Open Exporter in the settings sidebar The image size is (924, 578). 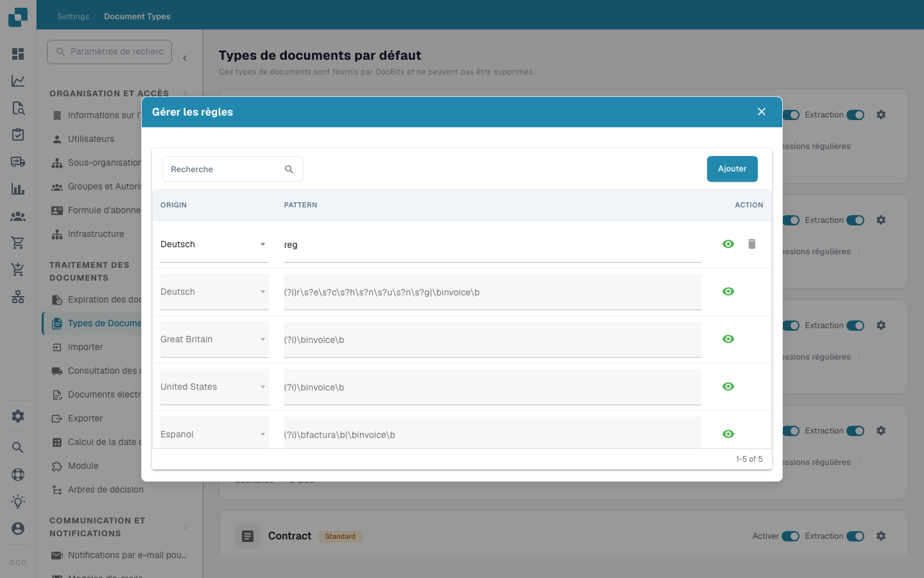(85, 418)
